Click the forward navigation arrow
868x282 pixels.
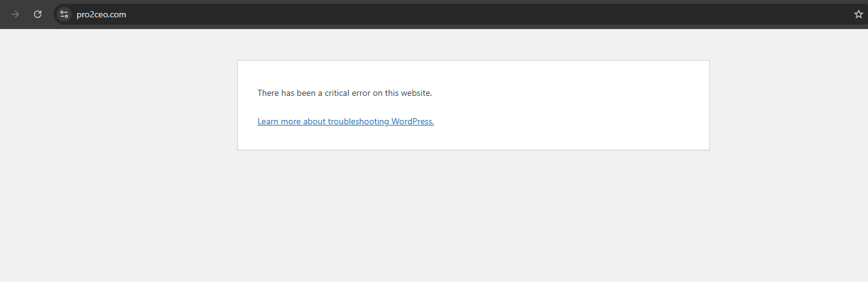tap(15, 14)
